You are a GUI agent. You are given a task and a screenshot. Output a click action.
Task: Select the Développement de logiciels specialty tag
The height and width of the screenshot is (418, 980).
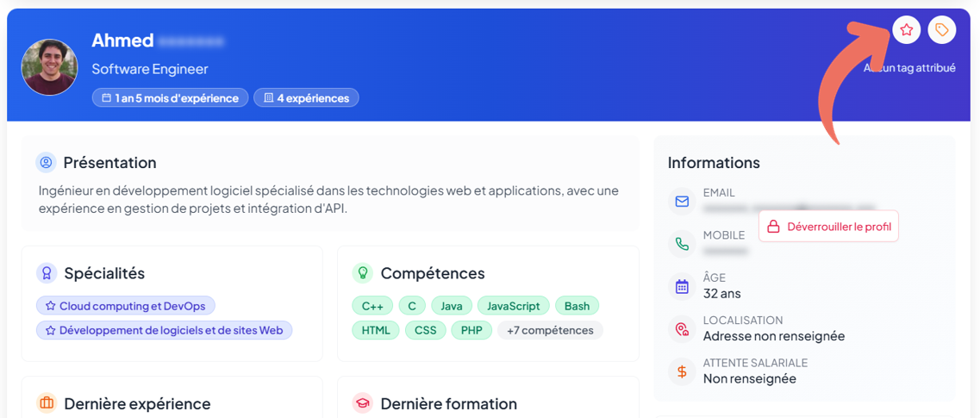[164, 330]
